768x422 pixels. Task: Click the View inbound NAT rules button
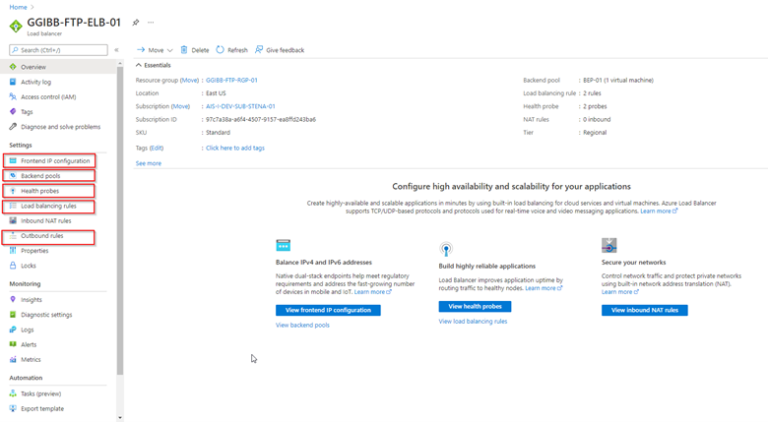pos(644,310)
